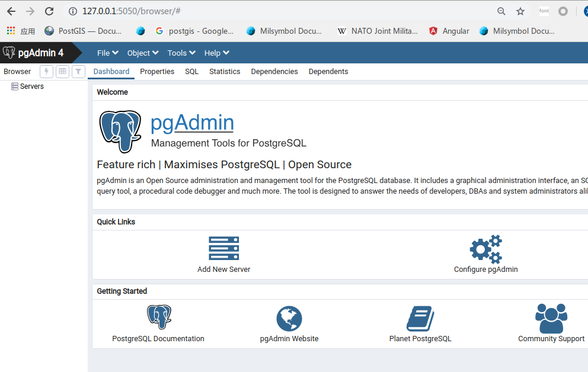Image resolution: width=588 pixels, height=372 pixels.
Task: Click the Query Tool lightning icon
Action: 46,72
